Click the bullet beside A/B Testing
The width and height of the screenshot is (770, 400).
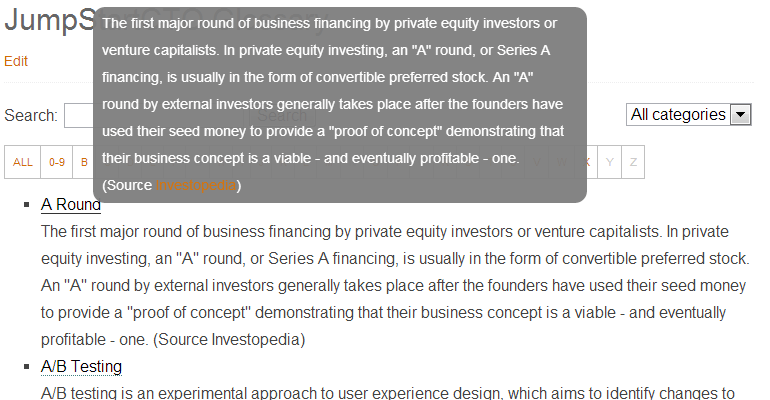(27, 367)
